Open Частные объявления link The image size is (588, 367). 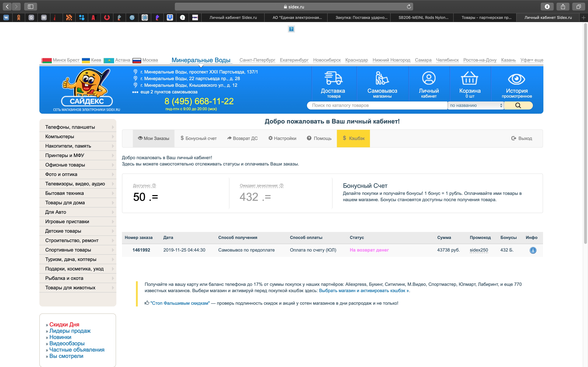77,350
